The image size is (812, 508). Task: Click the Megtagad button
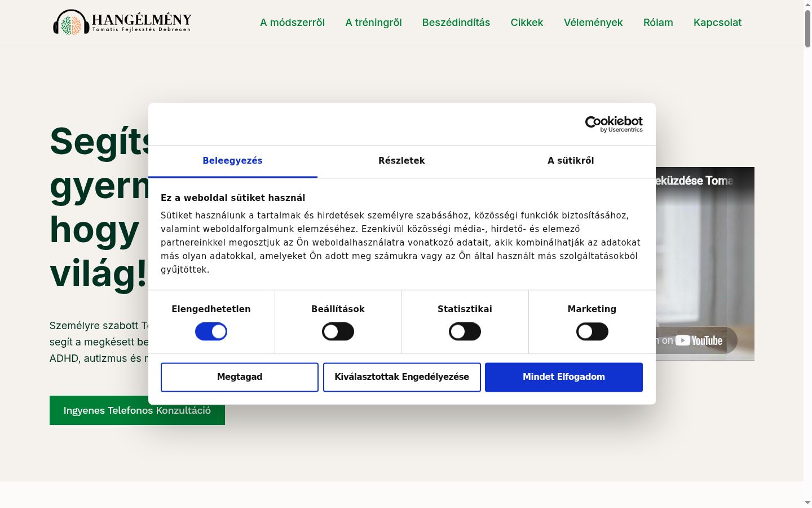[240, 377]
